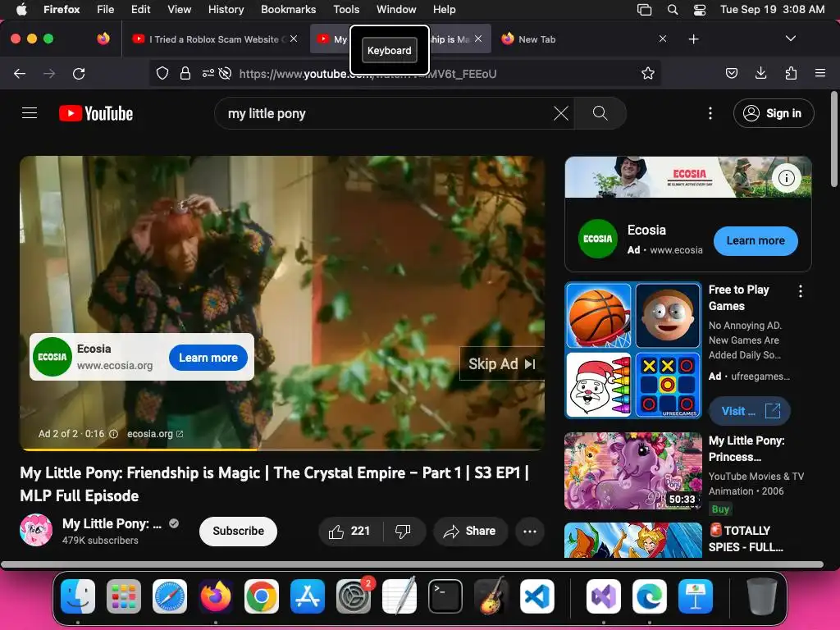The height and width of the screenshot is (630, 840).
Task: List all tabs with the chevron
Action: point(790,39)
